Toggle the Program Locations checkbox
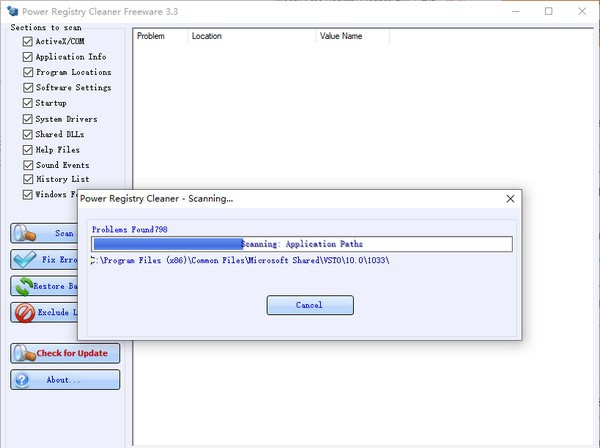 point(28,72)
